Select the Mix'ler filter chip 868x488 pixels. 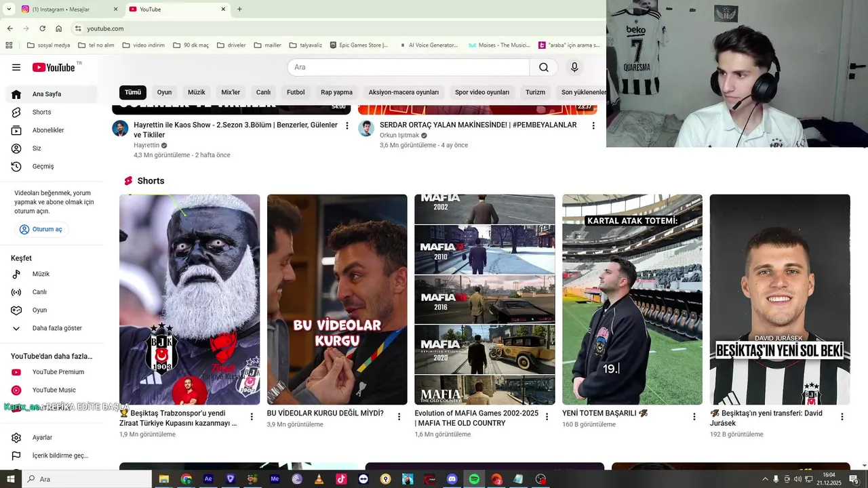[231, 92]
